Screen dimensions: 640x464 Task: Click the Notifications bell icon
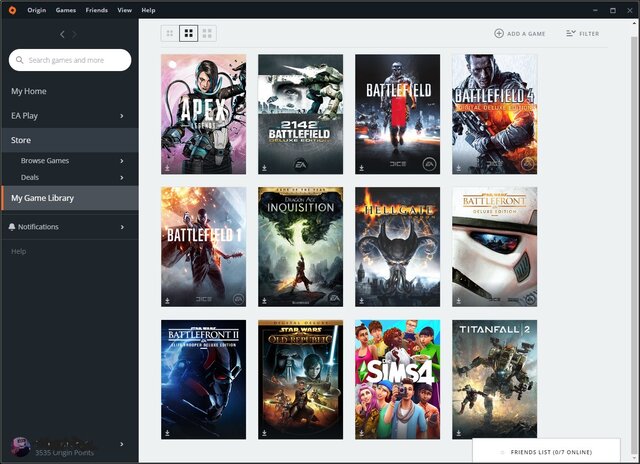12,227
